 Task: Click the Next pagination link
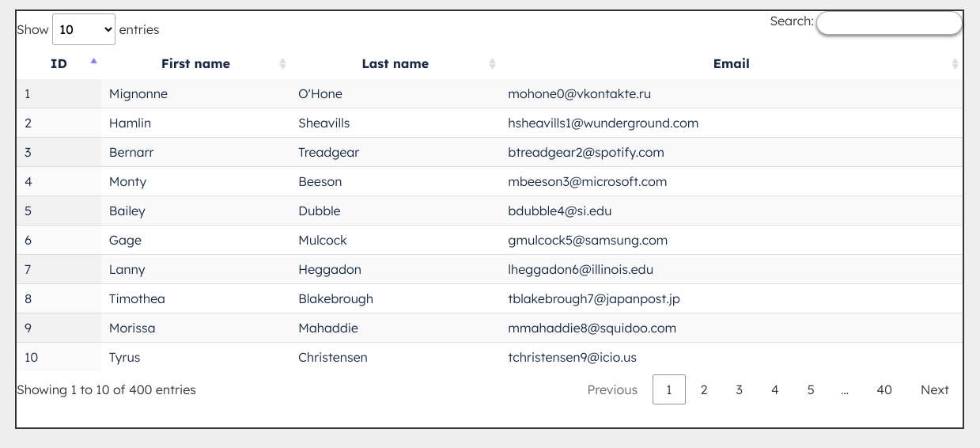[x=935, y=389]
